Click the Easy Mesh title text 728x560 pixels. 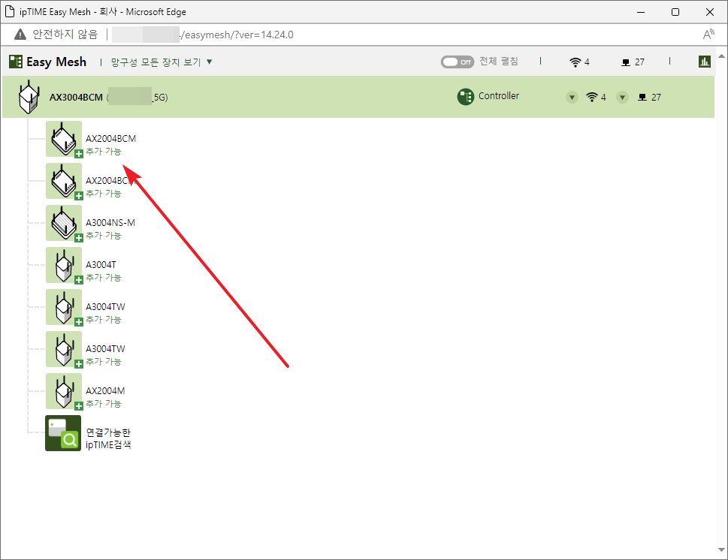(56, 62)
